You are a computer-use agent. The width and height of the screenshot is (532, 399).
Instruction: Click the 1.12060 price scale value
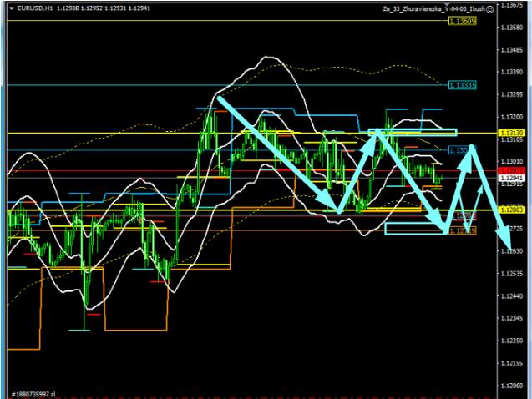click(x=512, y=386)
